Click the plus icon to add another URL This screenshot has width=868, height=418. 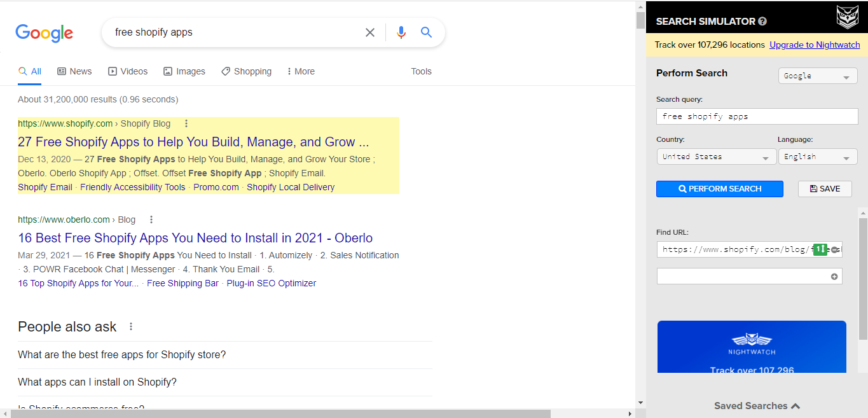coord(836,275)
